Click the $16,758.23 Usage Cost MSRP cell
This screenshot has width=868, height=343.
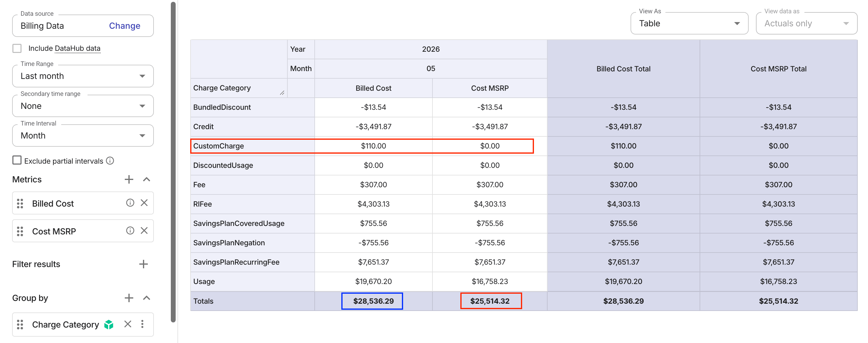[x=490, y=281]
